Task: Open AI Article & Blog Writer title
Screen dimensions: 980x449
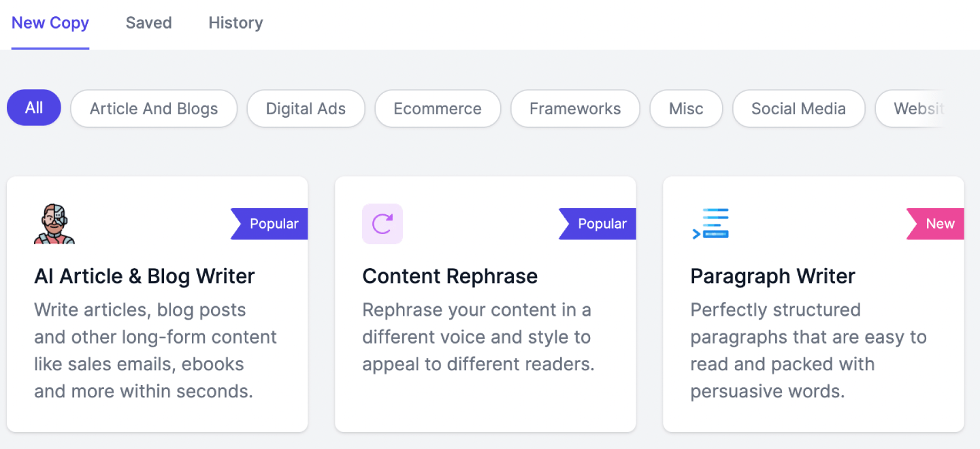Action: tap(144, 276)
